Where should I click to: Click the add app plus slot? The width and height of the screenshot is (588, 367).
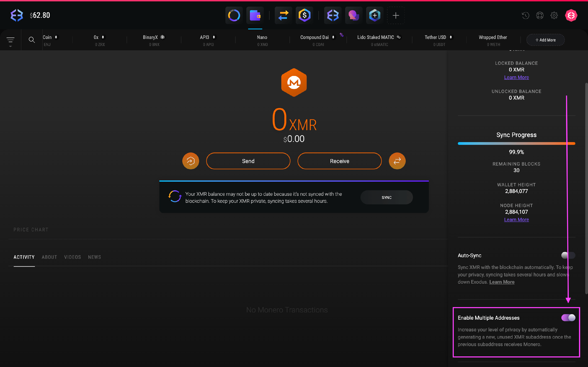pos(396,15)
